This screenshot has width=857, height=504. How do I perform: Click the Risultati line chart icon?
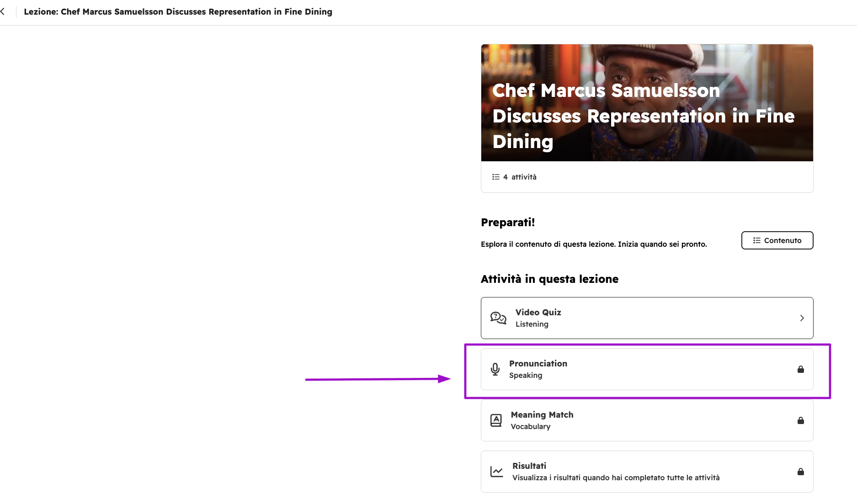496,472
